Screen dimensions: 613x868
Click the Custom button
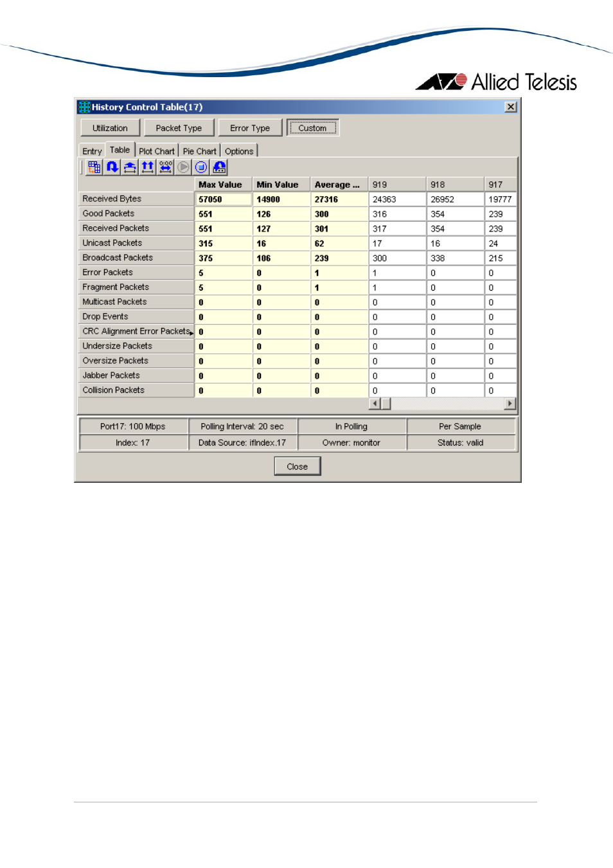coord(312,128)
